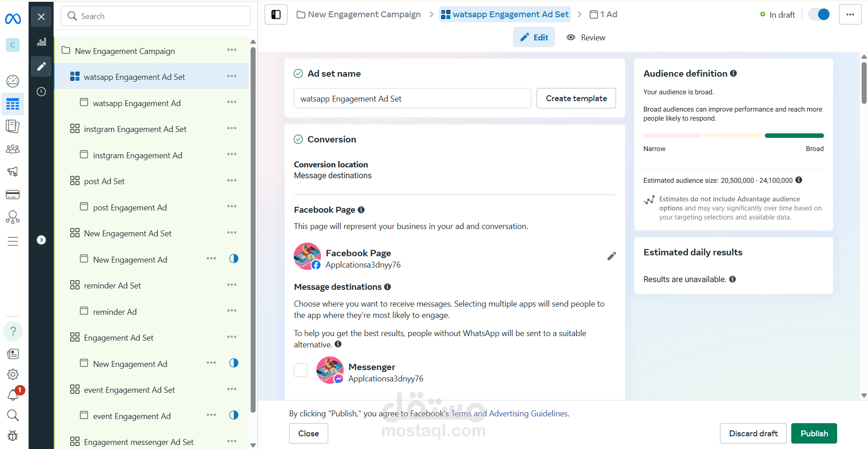Open Account overview gauge icon
868x449 pixels.
(13, 81)
